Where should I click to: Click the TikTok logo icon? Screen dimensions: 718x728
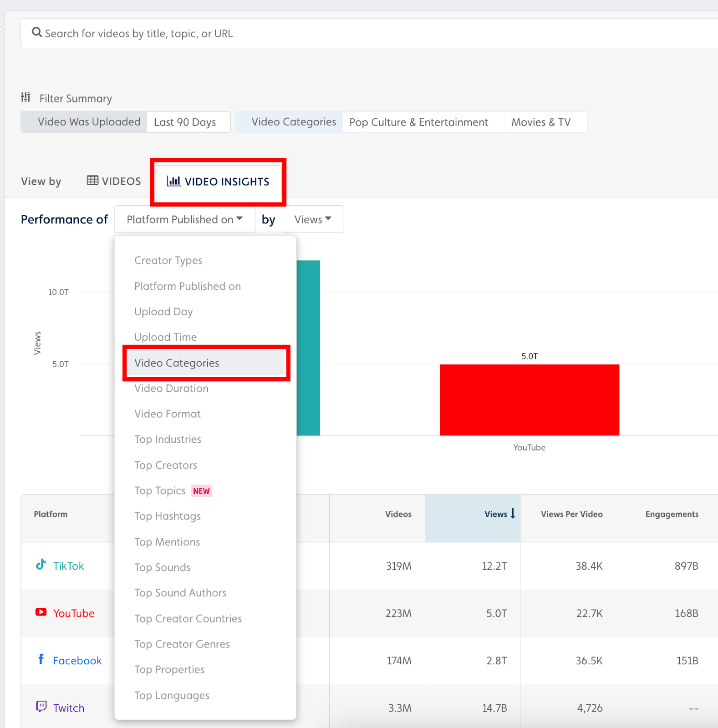click(x=41, y=565)
